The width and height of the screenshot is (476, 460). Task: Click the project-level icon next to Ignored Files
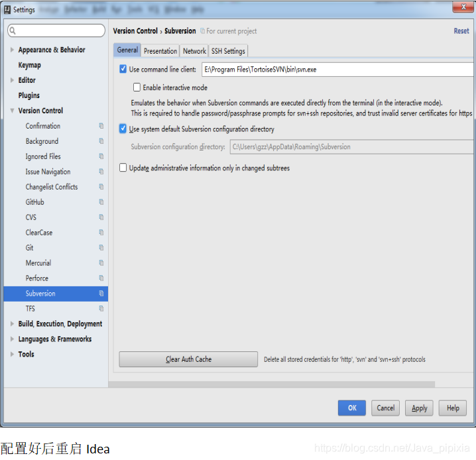[101, 156]
